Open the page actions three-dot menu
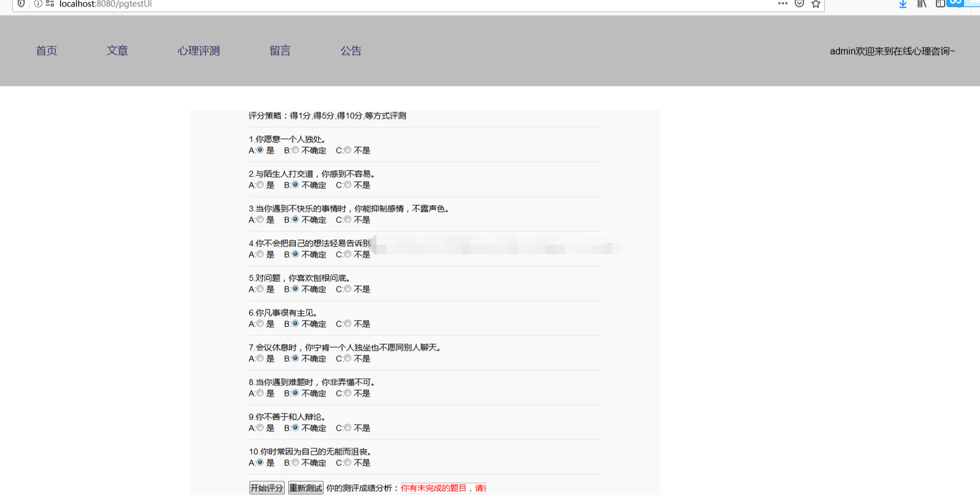The width and height of the screenshot is (980, 503). 782,4
